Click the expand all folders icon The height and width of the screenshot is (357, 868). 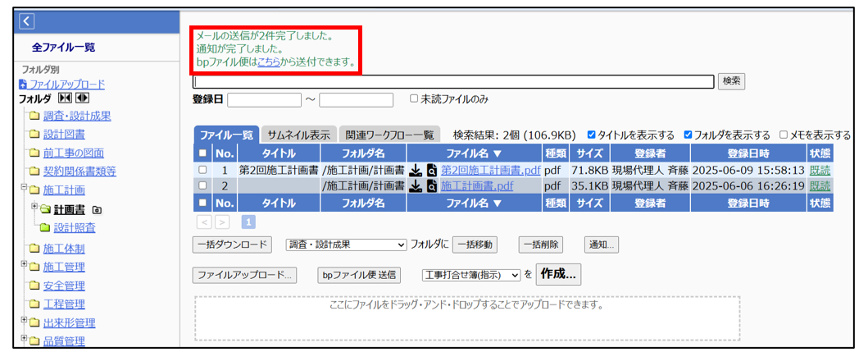click(83, 98)
